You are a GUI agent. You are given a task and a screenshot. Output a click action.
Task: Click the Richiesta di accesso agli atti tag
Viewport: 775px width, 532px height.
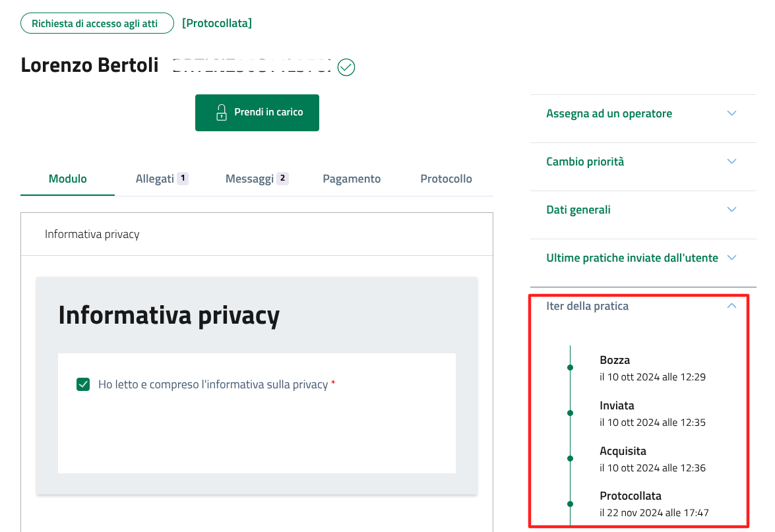(x=97, y=23)
